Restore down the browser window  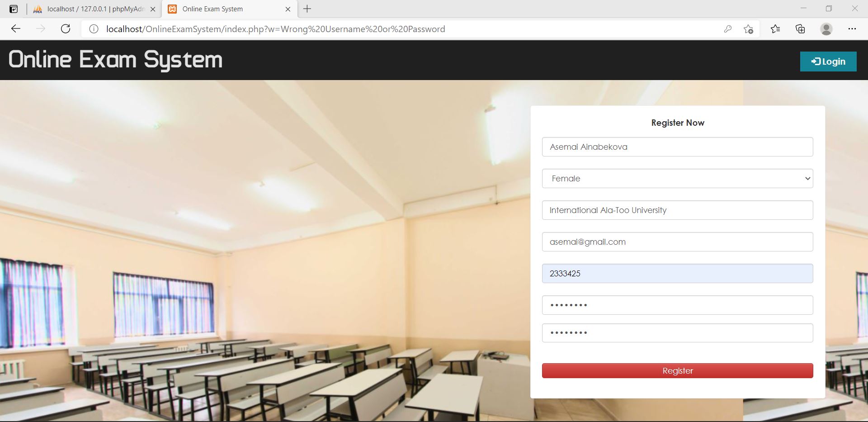[x=829, y=9]
